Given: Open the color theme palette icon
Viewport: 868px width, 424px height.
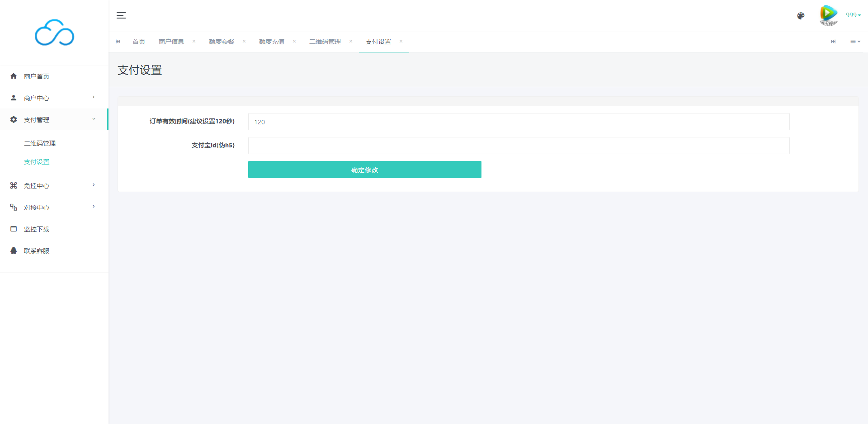Looking at the screenshot, I should (801, 16).
